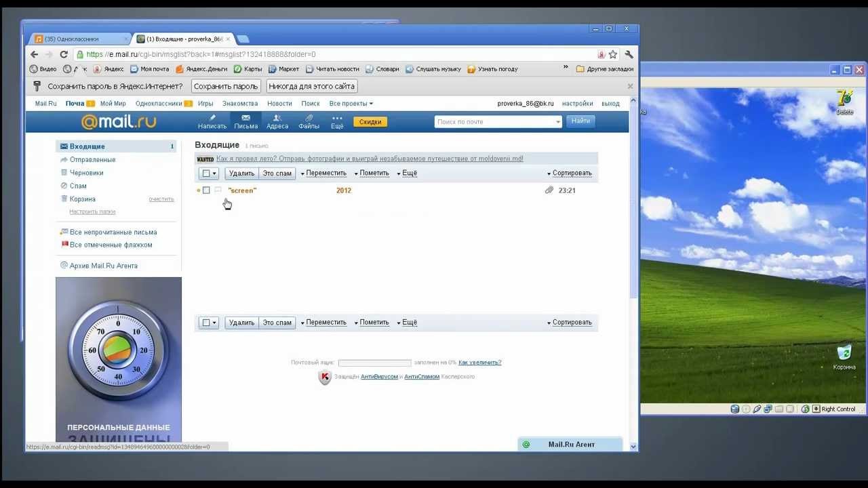The image size is (868, 488).
Task: Open the Другие закладки folder
Action: tap(605, 69)
